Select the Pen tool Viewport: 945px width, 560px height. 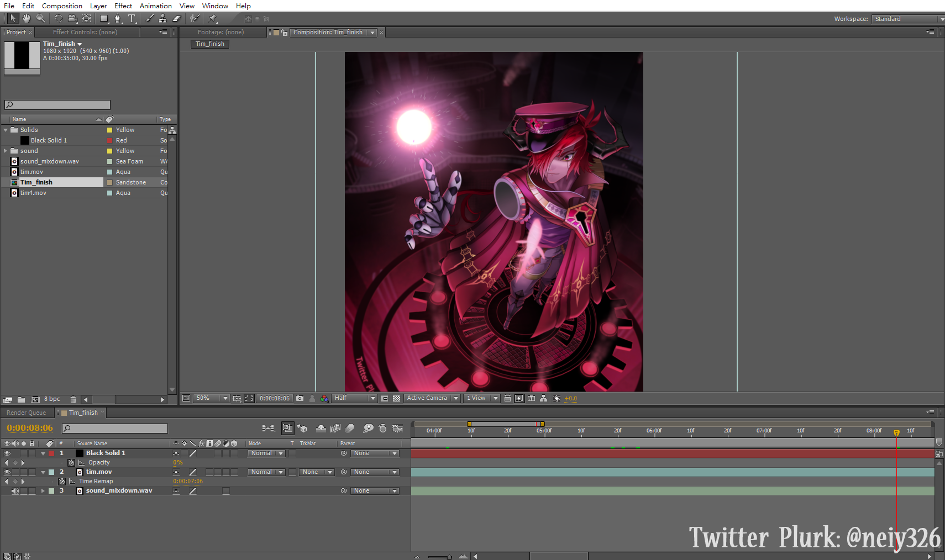click(x=117, y=19)
